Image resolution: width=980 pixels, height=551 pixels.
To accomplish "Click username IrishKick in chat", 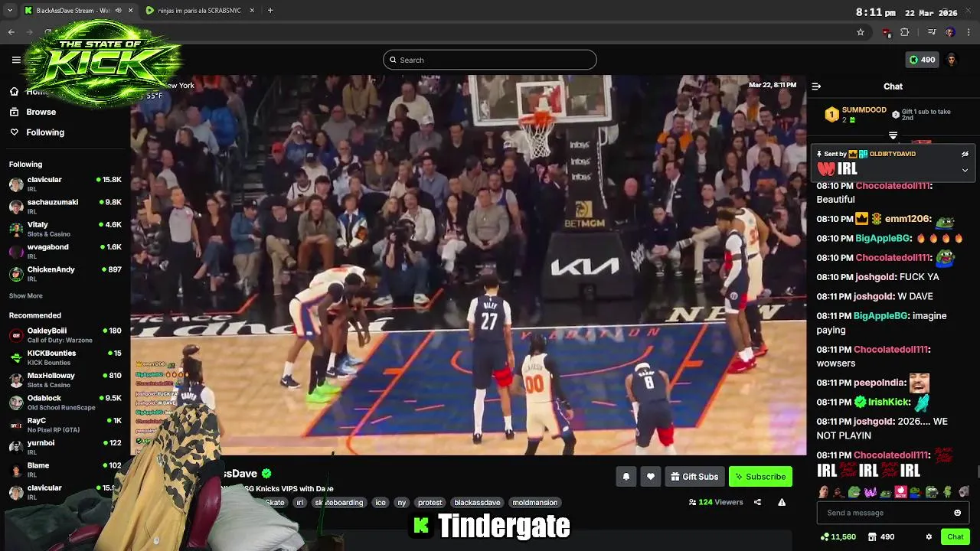I will [x=888, y=402].
